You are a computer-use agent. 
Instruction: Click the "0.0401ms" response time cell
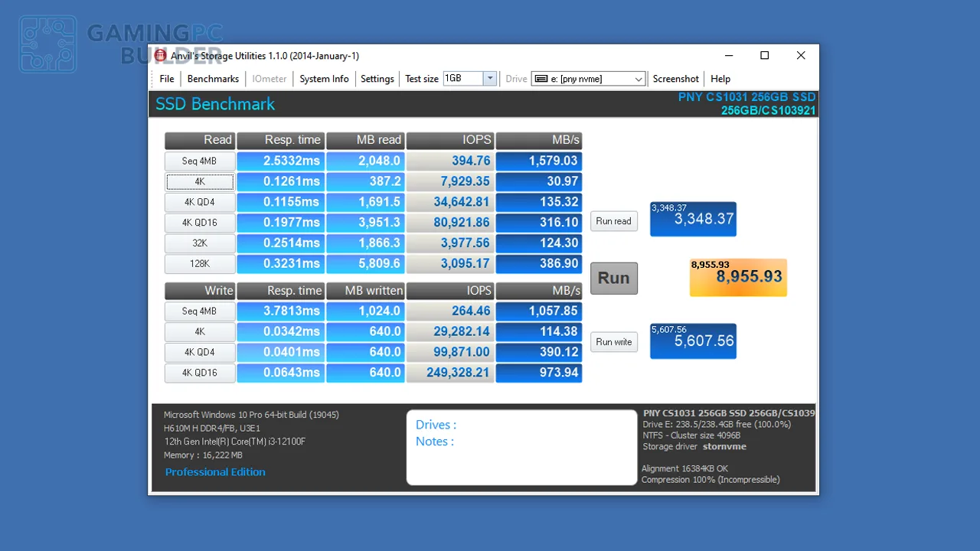(280, 353)
